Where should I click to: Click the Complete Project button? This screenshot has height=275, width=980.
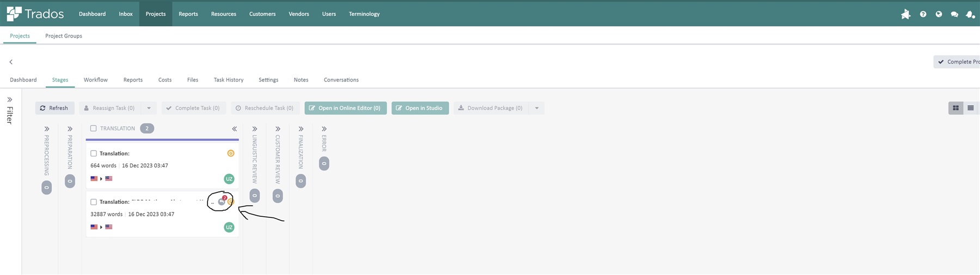pos(957,62)
